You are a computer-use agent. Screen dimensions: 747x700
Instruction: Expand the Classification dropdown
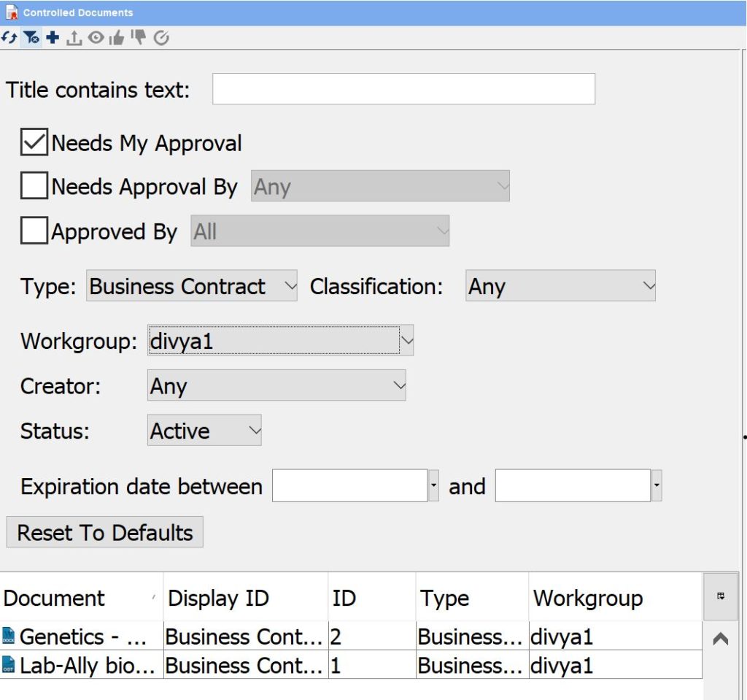560,287
